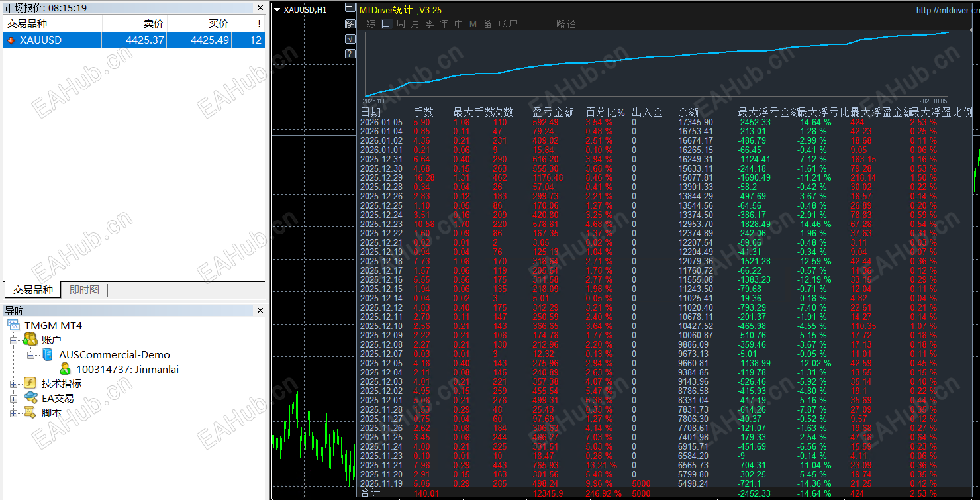Select the 周 weekly tab in MTDriver
The width and height of the screenshot is (980, 500).
(401, 24)
